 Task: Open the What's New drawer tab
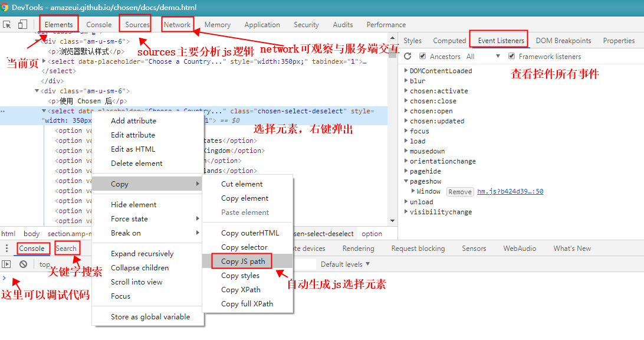pos(571,249)
